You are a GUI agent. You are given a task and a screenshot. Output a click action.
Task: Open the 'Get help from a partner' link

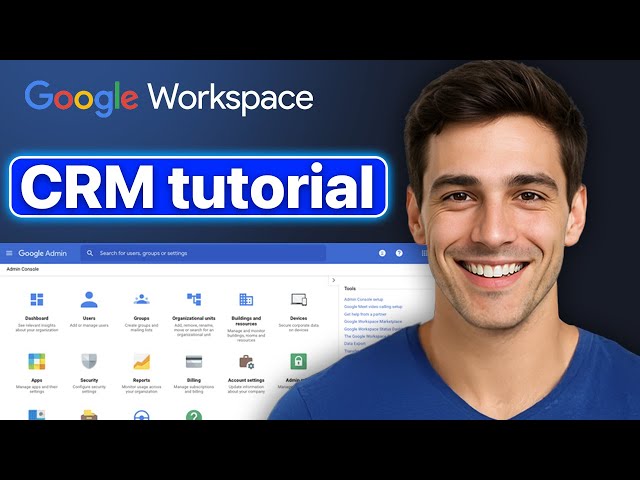pos(365,314)
